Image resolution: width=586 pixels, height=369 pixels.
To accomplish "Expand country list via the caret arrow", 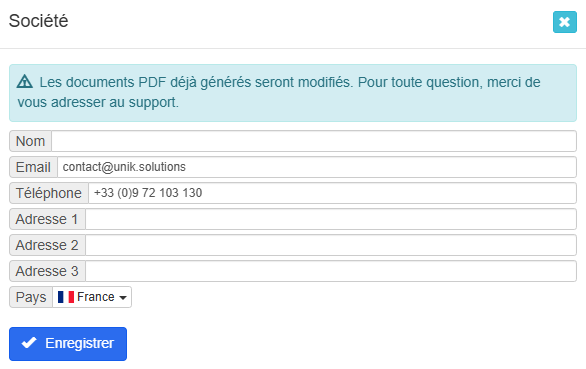I will pyautogui.click(x=123, y=298).
